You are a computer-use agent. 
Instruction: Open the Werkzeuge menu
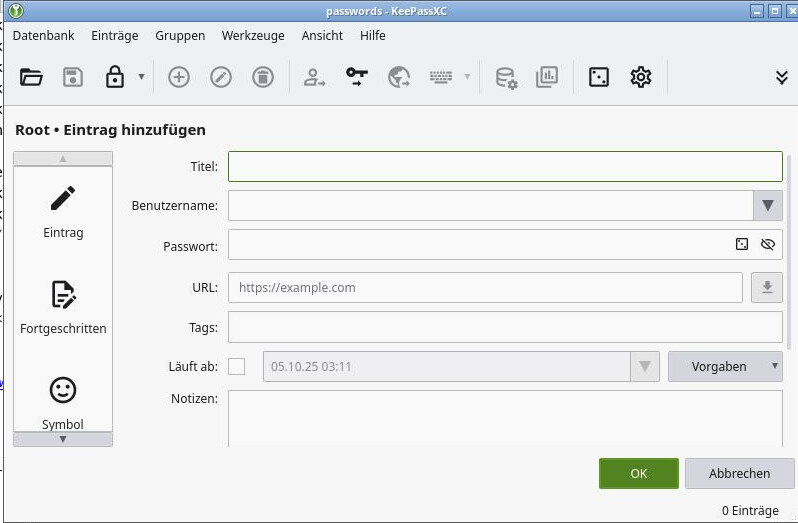(x=253, y=35)
